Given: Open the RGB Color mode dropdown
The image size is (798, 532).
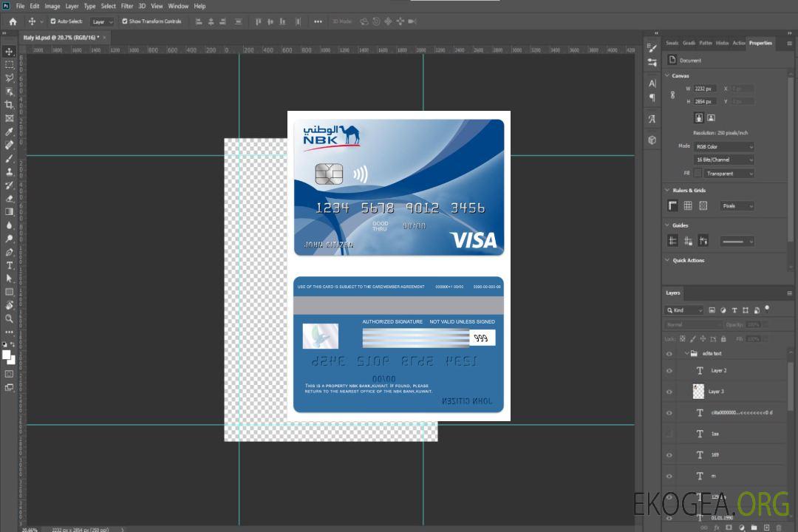Looking at the screenshot, I should coord(723,146).
